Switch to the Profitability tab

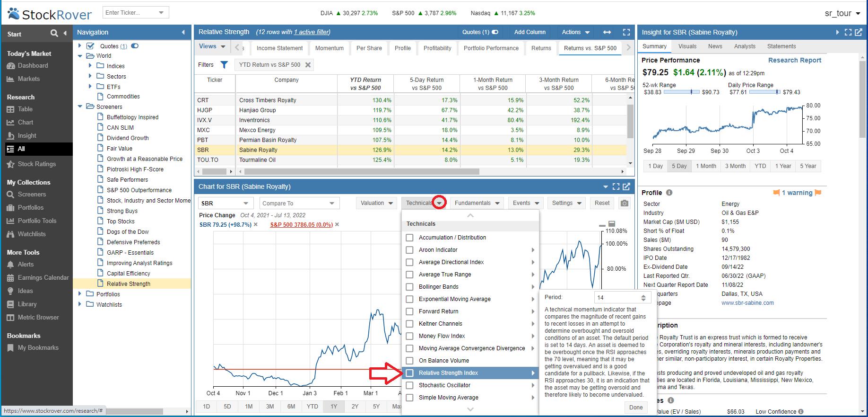tap(437, 48)
